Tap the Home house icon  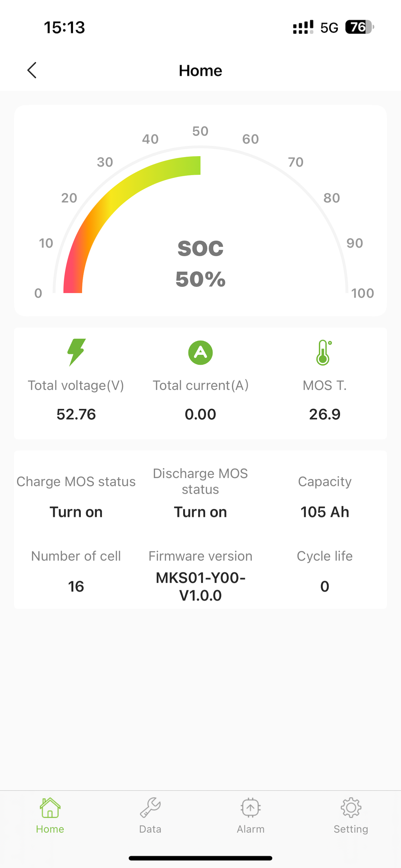point(50,807)
